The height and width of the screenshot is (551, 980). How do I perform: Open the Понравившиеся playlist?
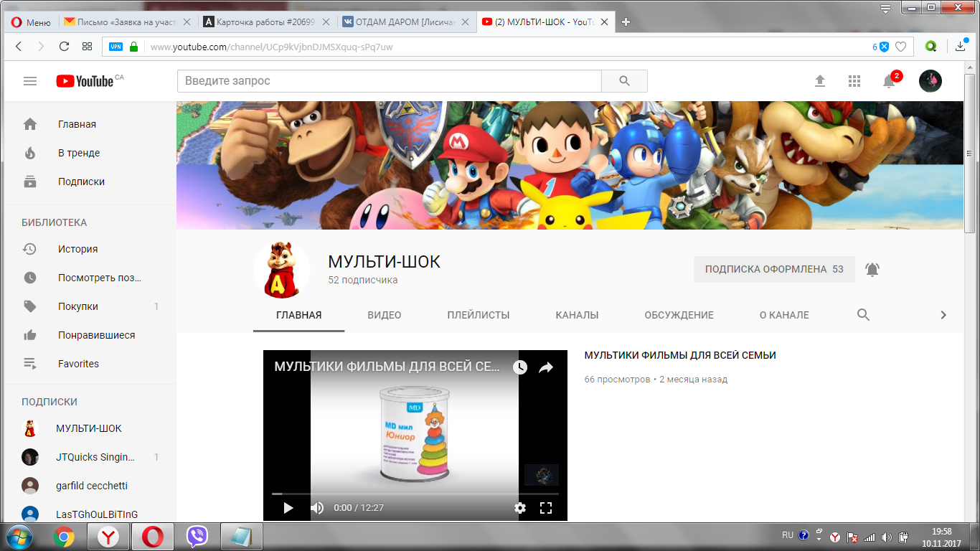coord(90,335)
